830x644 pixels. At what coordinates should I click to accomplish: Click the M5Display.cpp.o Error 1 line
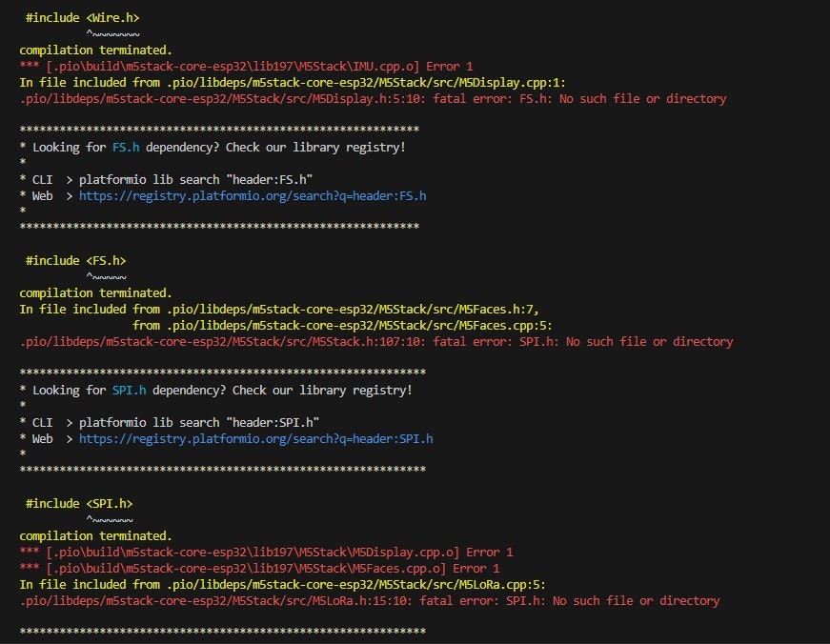tap(266, 553)
